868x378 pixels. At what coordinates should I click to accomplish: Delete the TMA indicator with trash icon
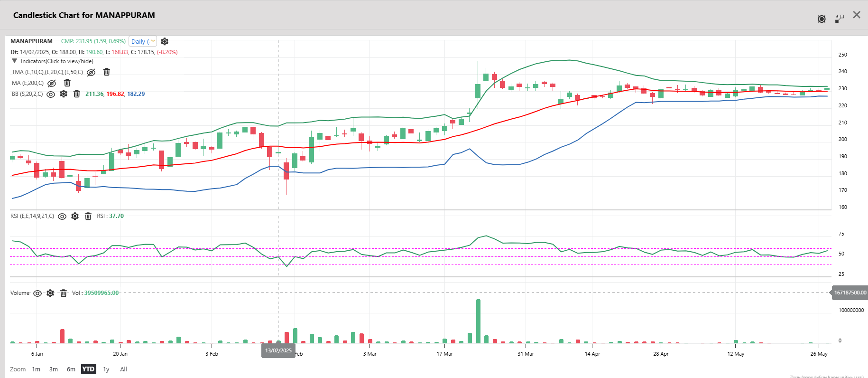click(107, 72)
